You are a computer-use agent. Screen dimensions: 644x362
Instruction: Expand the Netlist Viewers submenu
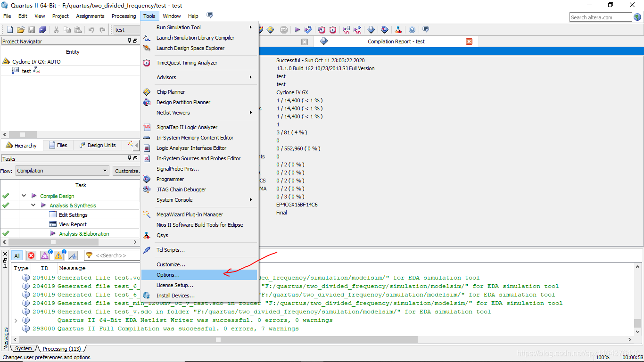click(x=199, y=113)
